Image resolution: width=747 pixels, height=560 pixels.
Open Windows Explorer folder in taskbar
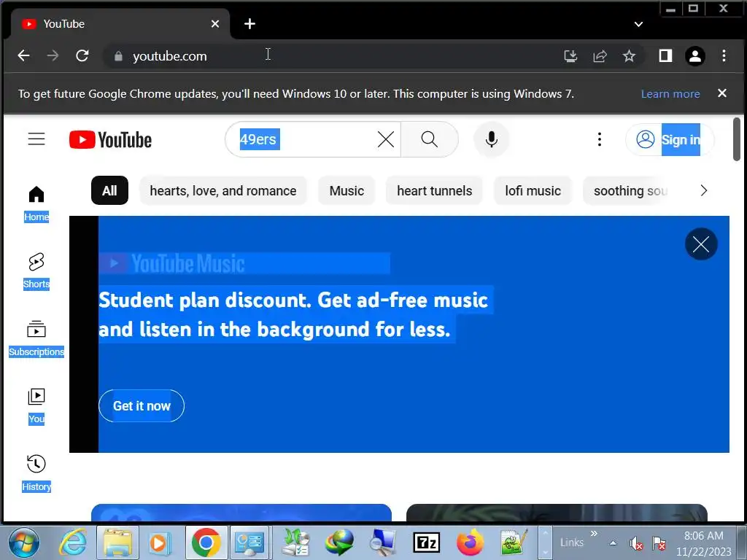117,542
